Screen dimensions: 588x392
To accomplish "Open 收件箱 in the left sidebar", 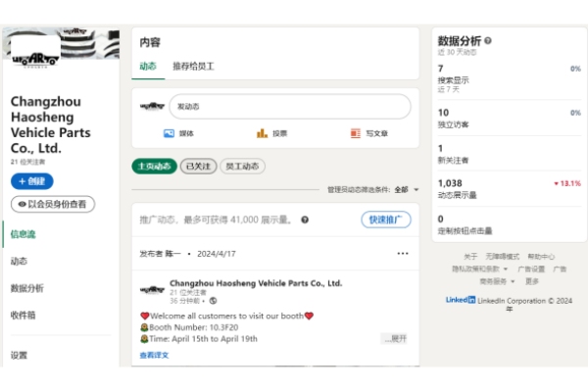I will click(x=23, y=316).
